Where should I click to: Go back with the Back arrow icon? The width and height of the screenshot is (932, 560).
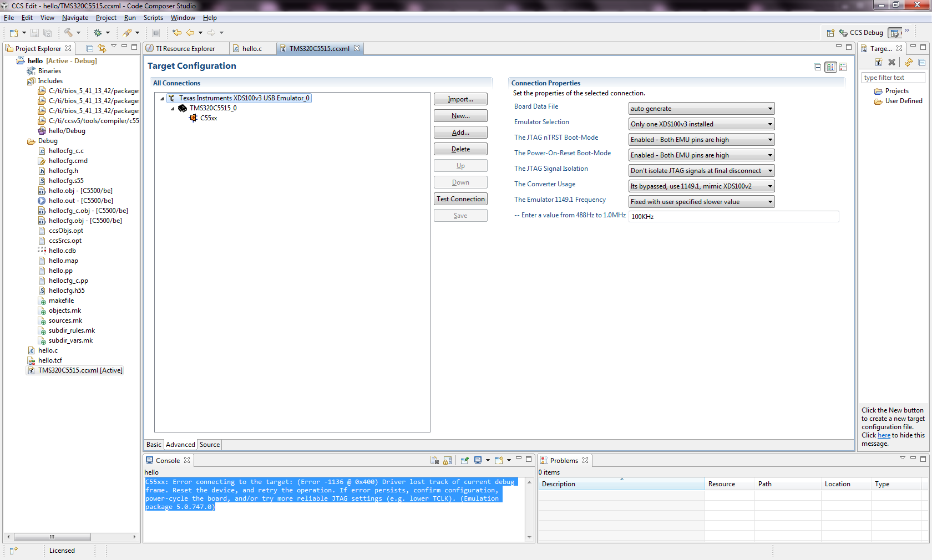[x=190, y=33]
